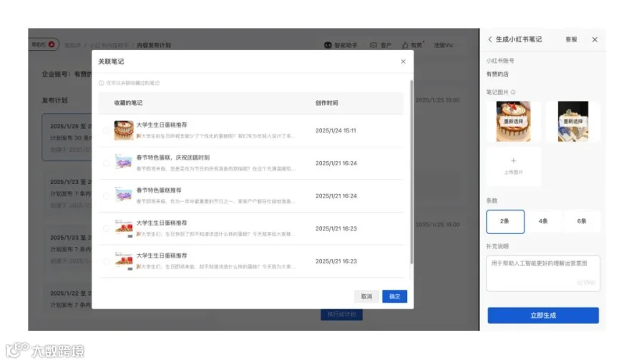Open 客服 in the side panel
Screen dimensions: 644x363
coord(571,39)
